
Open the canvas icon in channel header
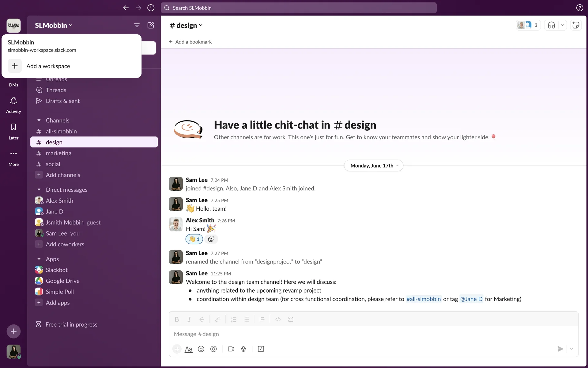coord(576,25)
